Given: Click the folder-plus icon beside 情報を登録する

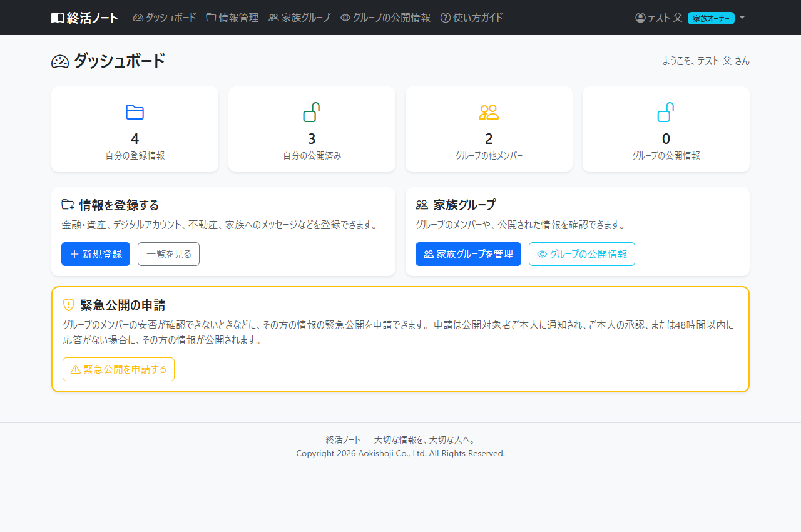Looking at the screenshot, I should [68, 205].
